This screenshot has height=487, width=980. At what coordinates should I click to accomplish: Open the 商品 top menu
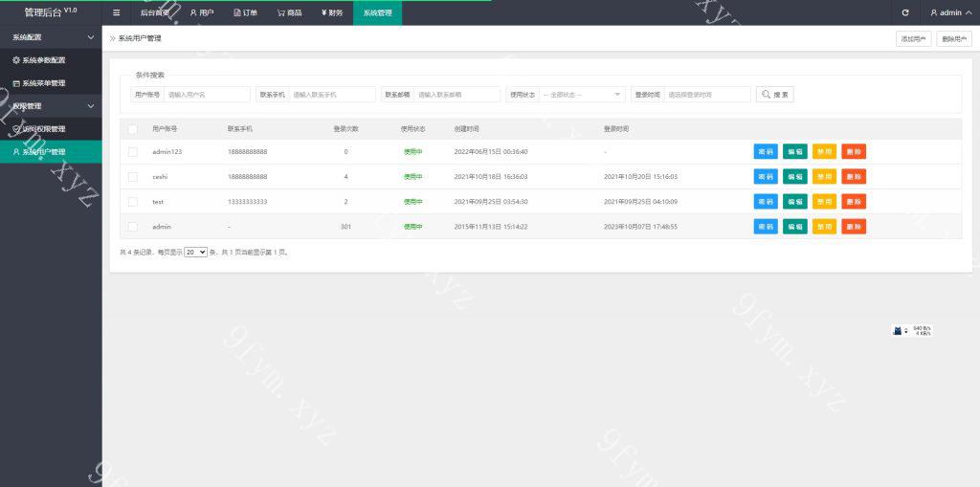click(289, 12)
